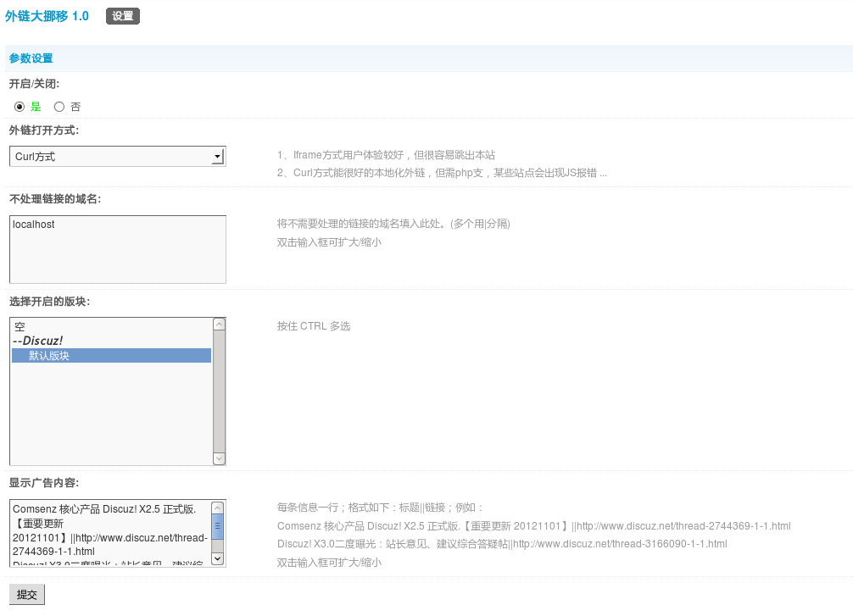This screenshot has height=616, width=853.
Task: Click in the 显示广告内容 text area
Action: pos(110,532)
